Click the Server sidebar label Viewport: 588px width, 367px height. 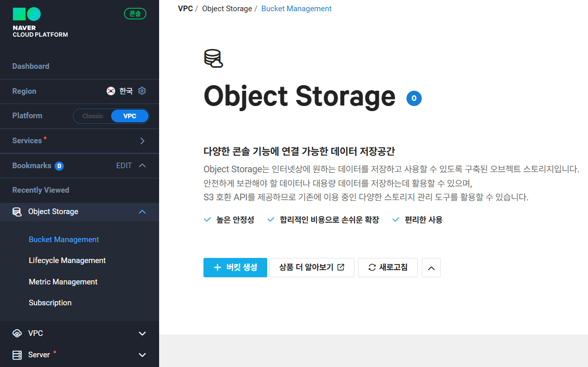click(x=39, y=355)
